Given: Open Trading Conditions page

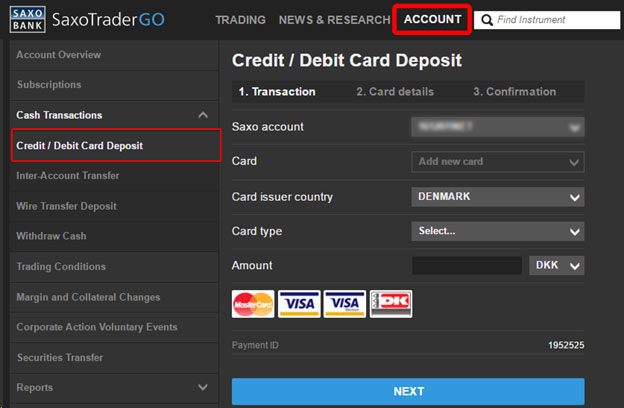Looking at the screenshot, I should point(114,267).
